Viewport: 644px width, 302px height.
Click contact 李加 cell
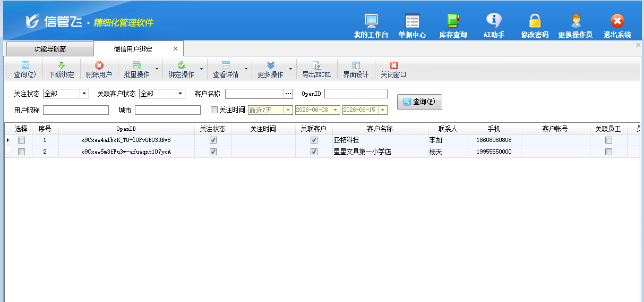point(448,140)
